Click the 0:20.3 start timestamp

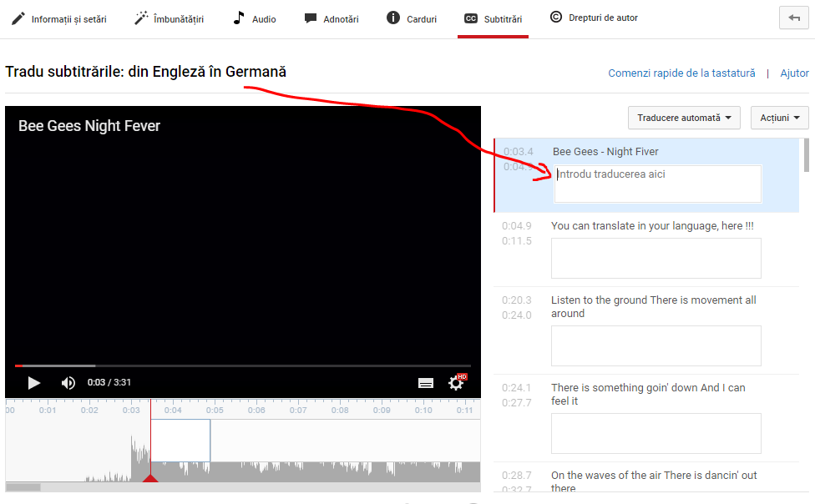tap(517, 300)
